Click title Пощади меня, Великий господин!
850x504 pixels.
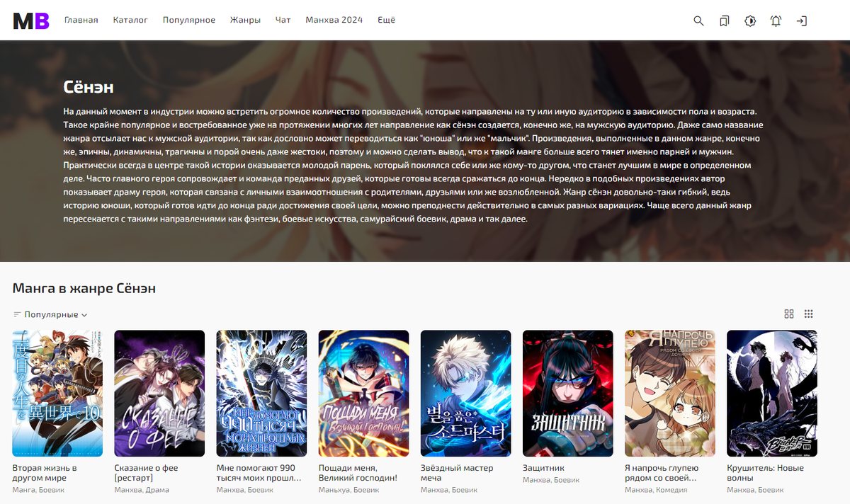tap(358, 473)
